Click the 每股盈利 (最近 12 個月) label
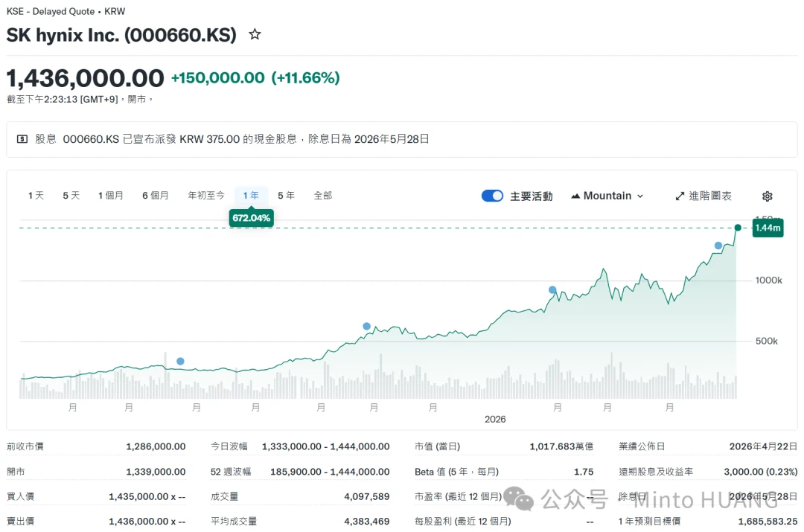Image resolution: width=804 pixels, height=532 pixels. [463, 522]
